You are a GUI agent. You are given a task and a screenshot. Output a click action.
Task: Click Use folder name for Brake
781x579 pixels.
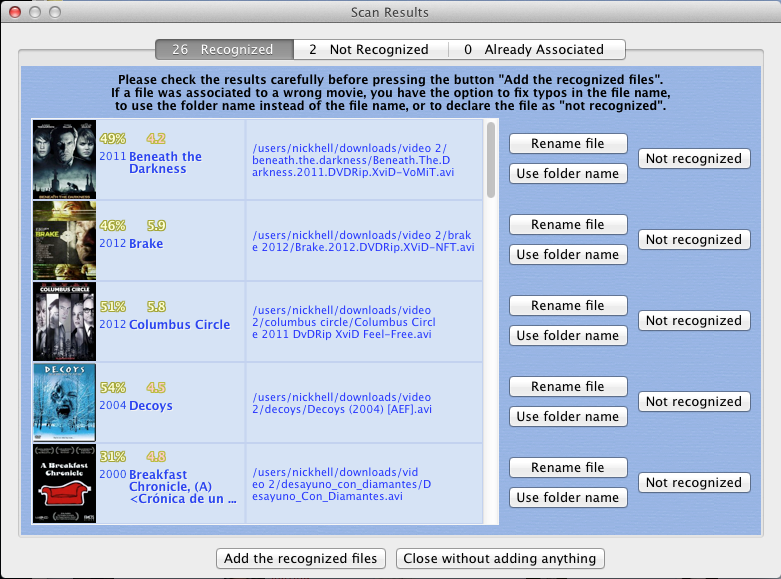click(x=568, y=255)
